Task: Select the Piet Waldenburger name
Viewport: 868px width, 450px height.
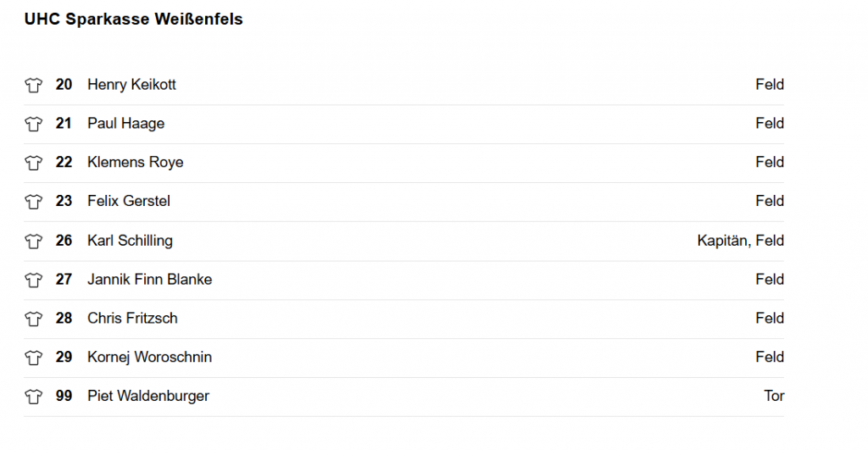Action: coord(148,396)
